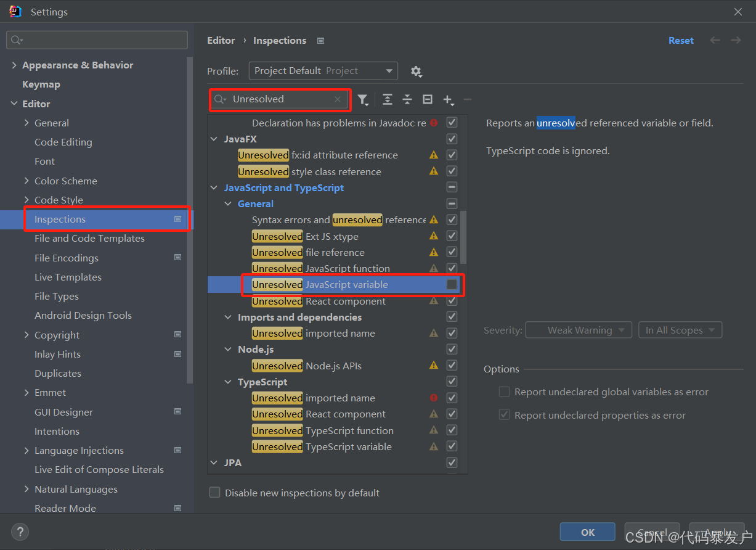
Task: Select Intentions in settings sidebar
Action: (57, 432)
